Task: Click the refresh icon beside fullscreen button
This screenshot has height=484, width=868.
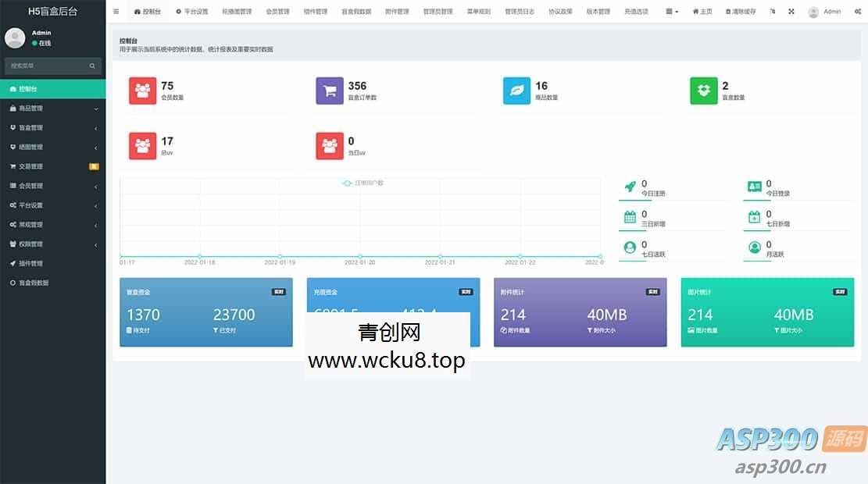Action: 770,11
